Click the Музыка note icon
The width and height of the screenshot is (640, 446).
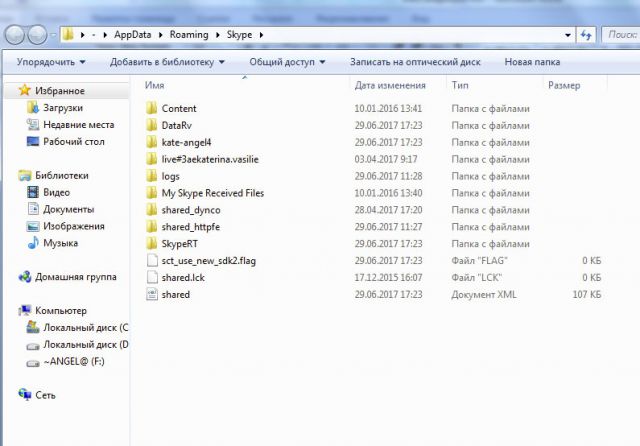point(33,243)
